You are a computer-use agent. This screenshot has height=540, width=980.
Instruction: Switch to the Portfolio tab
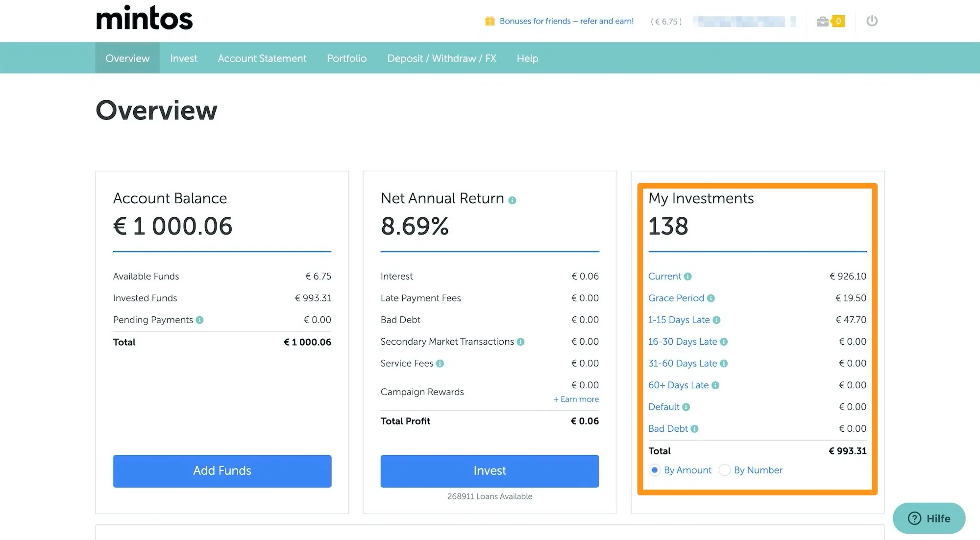click(347, 58)
